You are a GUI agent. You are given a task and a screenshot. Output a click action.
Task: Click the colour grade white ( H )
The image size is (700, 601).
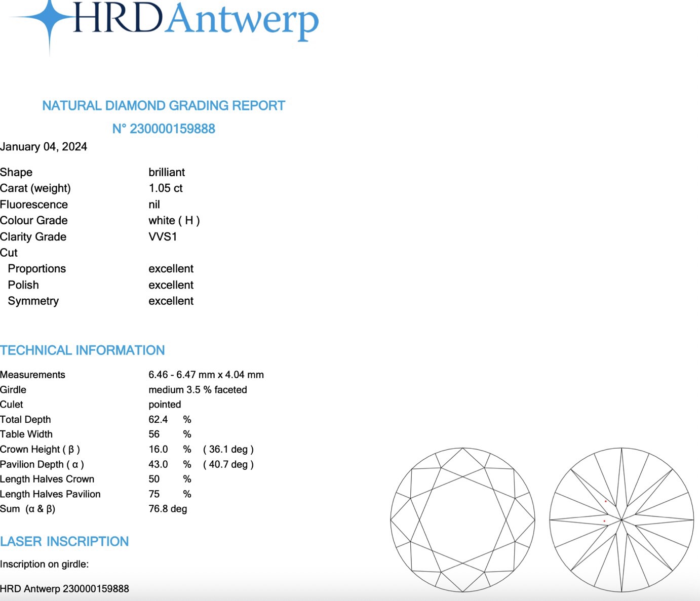(x=174, y=220)
